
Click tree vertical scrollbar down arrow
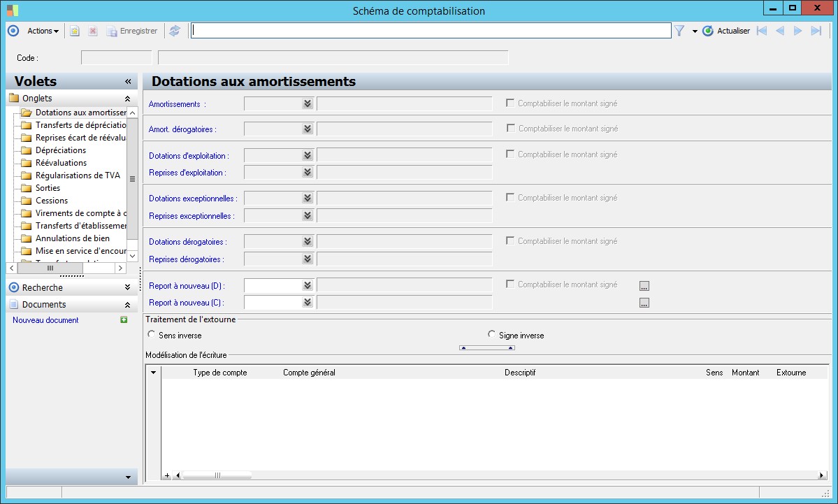tap(133, 256)
